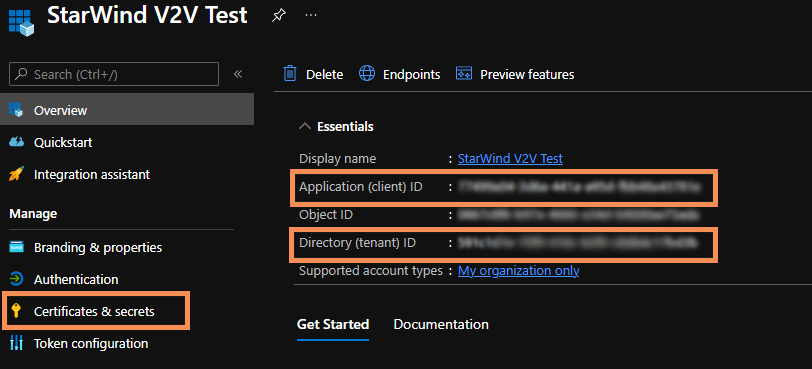The height and width of the screenshot is (369, 812).
Task: Click the Essentials heading
Action: pyautogui.click(x=345, y=126)
